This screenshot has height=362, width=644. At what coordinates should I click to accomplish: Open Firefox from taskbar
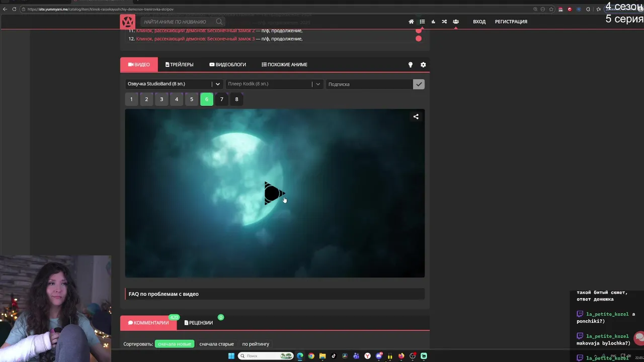tap(401, 356)
